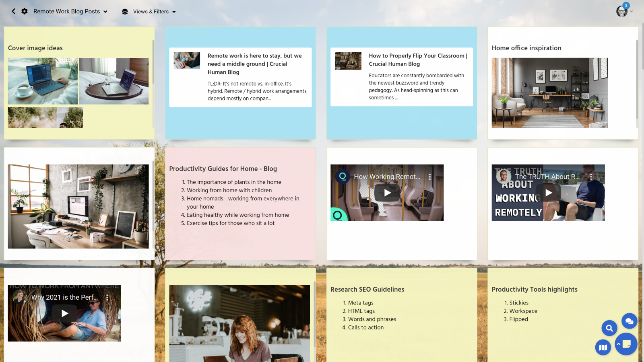This screenshot has height=362, width=644.
Task: Add a new sticky note button
Action: click(627, 344)
